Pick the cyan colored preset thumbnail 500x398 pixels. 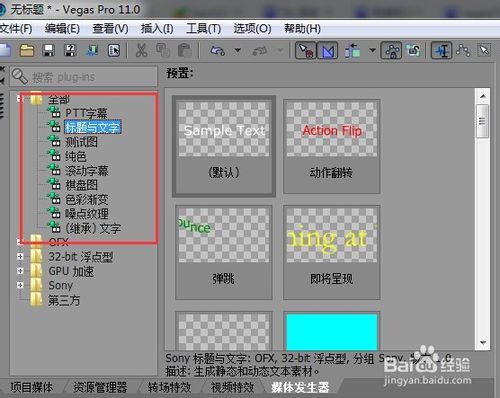[332, 332]
